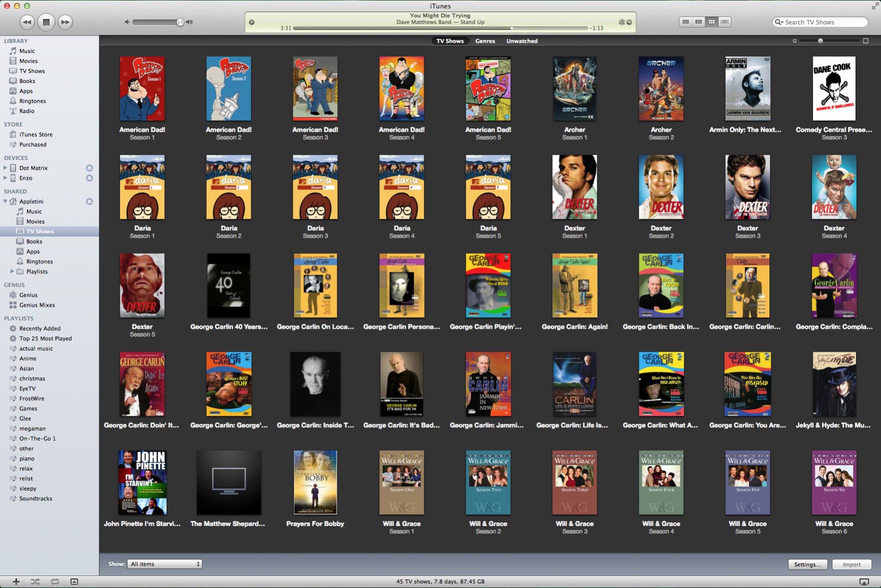Open the christmas playlist
The image size is (881, 588).
[x=32, y=379]
